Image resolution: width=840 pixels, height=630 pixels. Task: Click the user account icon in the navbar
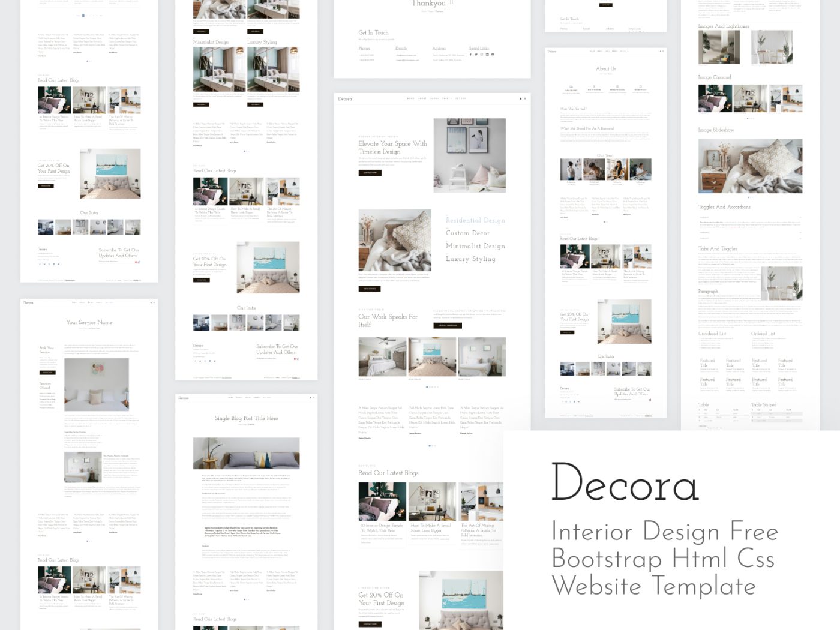520,98
